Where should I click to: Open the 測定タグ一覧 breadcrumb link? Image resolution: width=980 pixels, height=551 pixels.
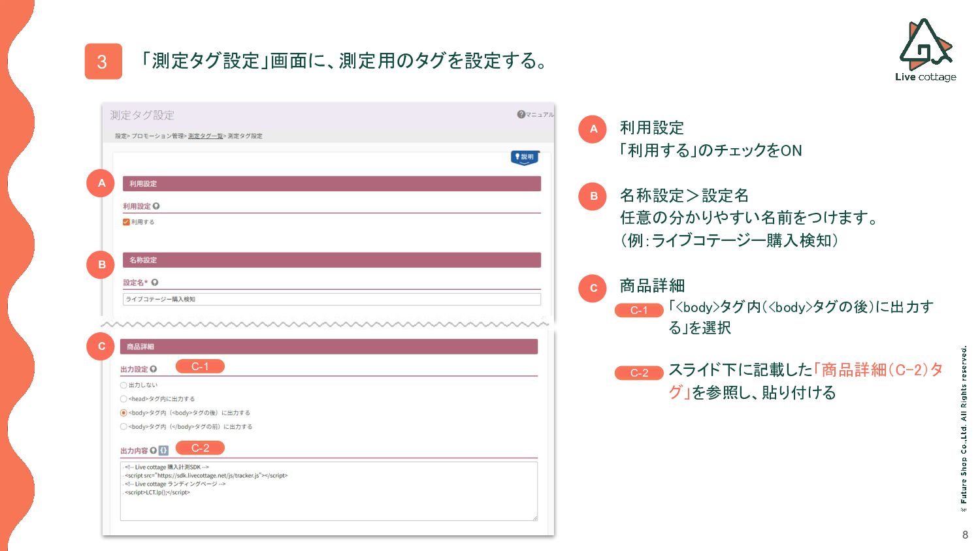click(x=206, y=136)
